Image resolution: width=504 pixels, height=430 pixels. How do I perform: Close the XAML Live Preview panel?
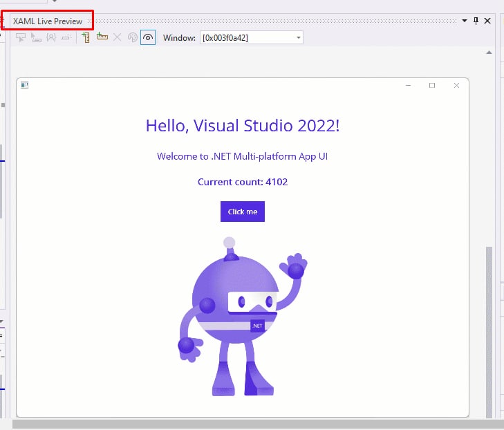487,21
